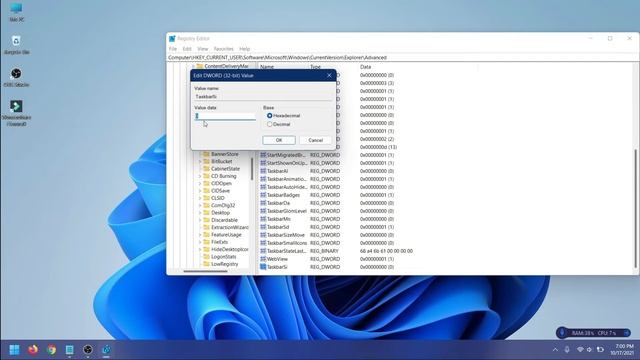Click the TaskbarSmallIcons value icon
Image resolution: width=640 pixels, height=360 pixels.
(x=263, y=243)
